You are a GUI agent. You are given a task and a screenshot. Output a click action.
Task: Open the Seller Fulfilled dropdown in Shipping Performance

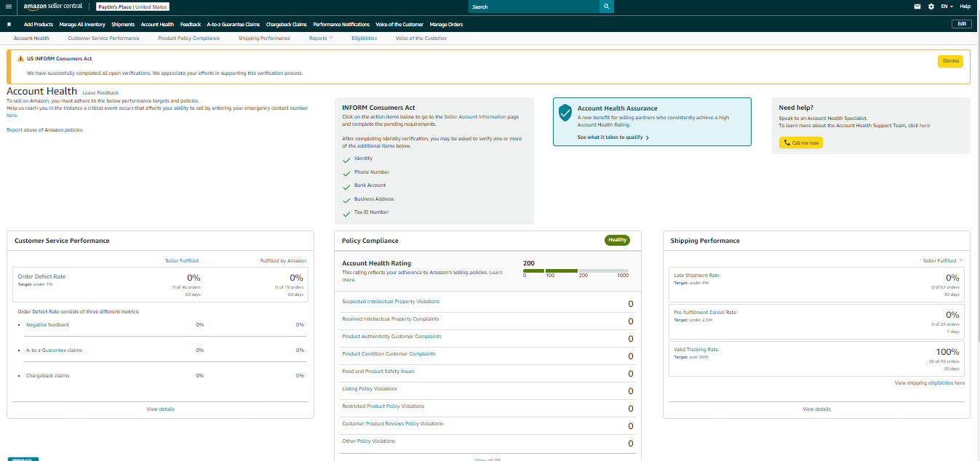click(943, 260)
